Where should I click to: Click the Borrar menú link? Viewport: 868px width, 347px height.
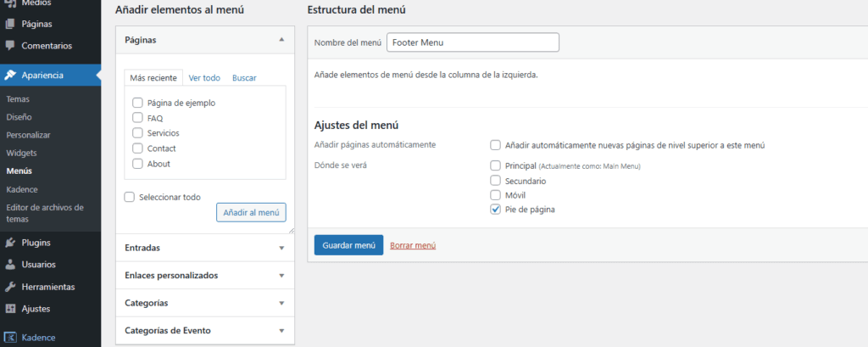413,245
